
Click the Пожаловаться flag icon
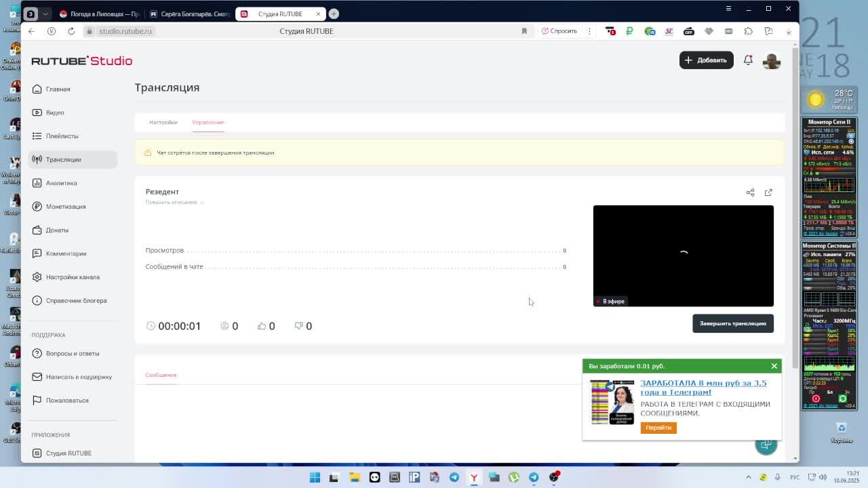tap(37, 401)
